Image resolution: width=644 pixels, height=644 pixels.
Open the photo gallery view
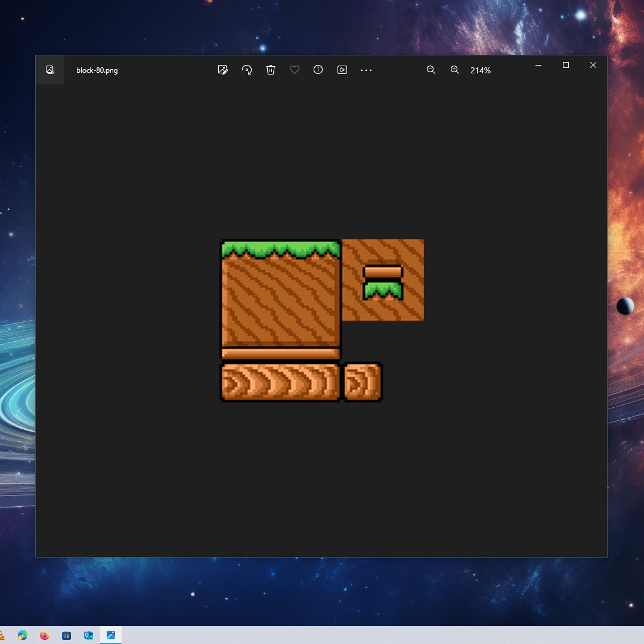(50, 69)
